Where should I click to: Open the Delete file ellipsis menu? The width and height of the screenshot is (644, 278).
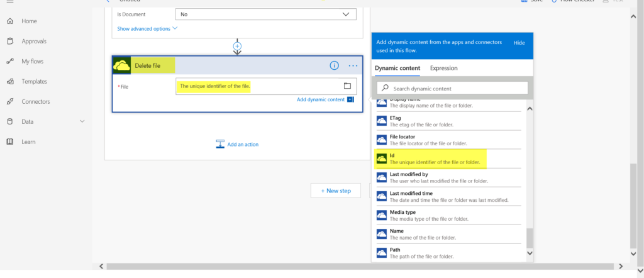[353, 65]
